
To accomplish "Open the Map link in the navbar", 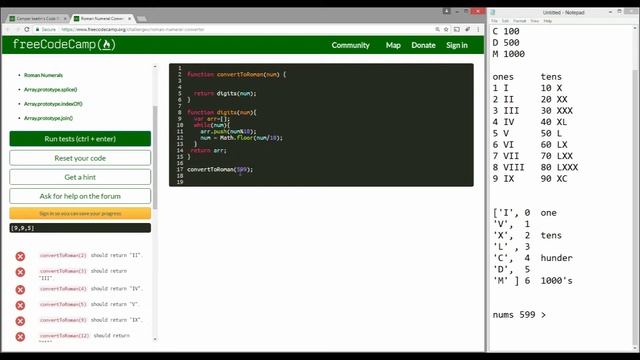I will tap(393, 45).
